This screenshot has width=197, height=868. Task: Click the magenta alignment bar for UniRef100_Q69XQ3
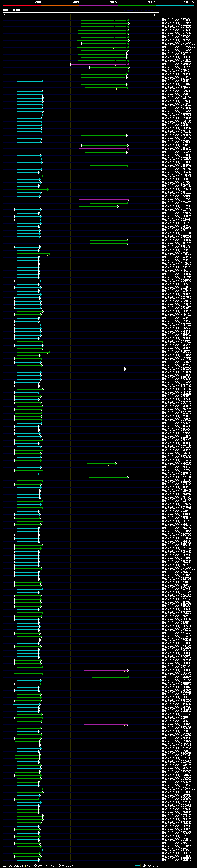pyautogui.click(x=105, y=369)
